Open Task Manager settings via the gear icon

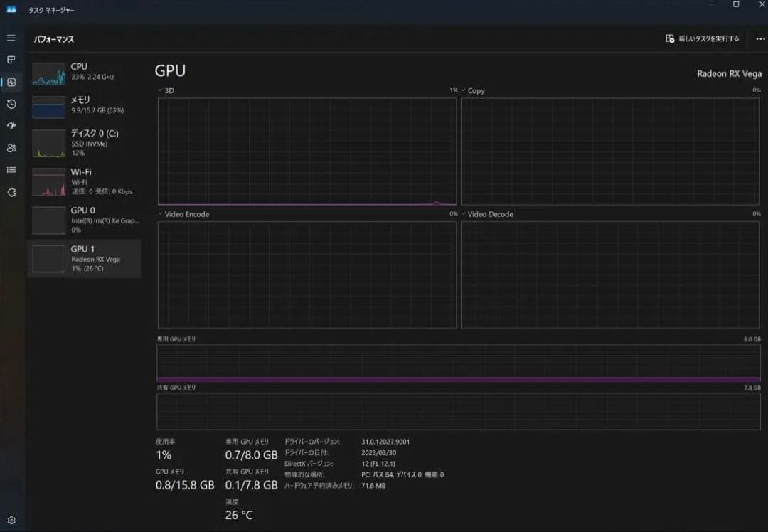point(10,520)
